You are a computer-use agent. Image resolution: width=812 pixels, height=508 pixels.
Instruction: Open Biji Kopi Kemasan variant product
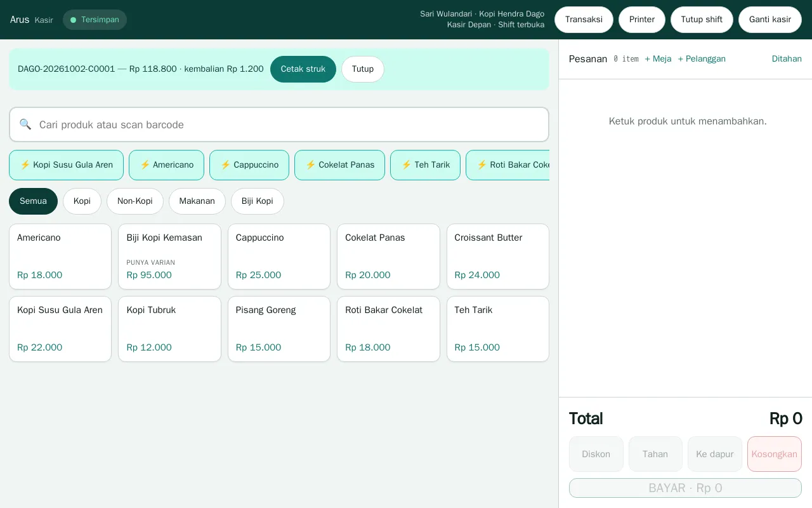(x=169, y=257)
